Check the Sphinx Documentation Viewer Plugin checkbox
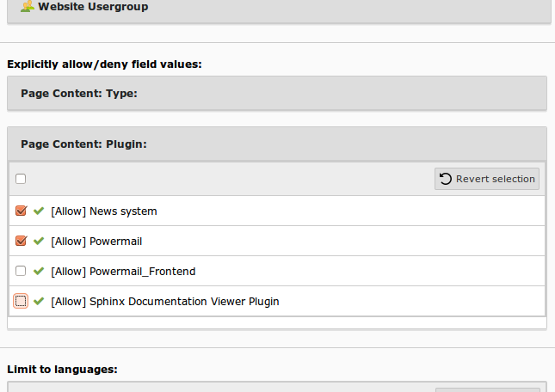This screenshot has width=555, height=392. pos(21,301)
